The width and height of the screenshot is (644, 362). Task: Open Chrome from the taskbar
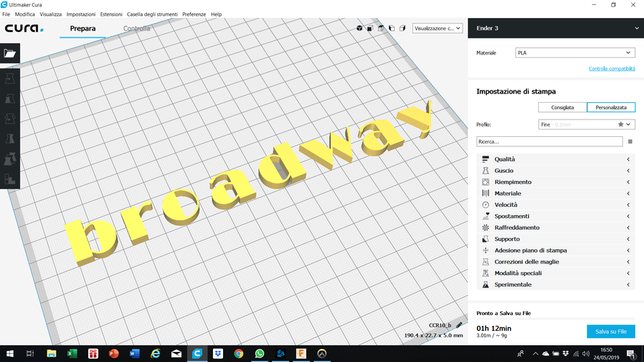(238, 353)
